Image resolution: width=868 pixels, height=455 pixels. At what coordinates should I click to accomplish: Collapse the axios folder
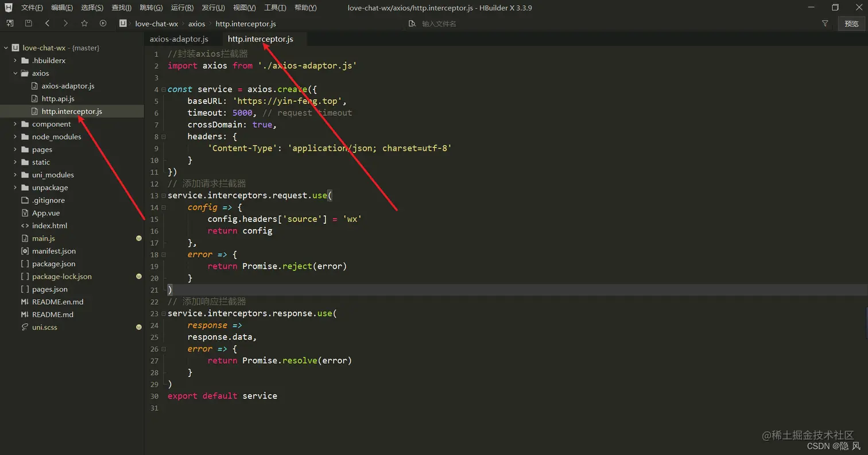pos(15,73)
